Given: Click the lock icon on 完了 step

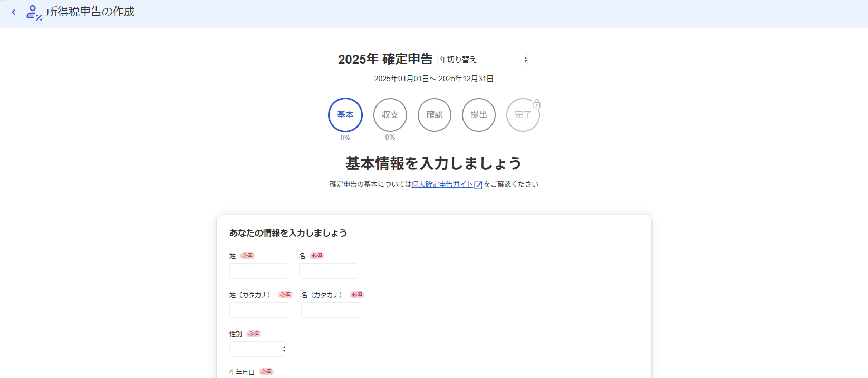Looking at the screenshot, I should (537, 104).
